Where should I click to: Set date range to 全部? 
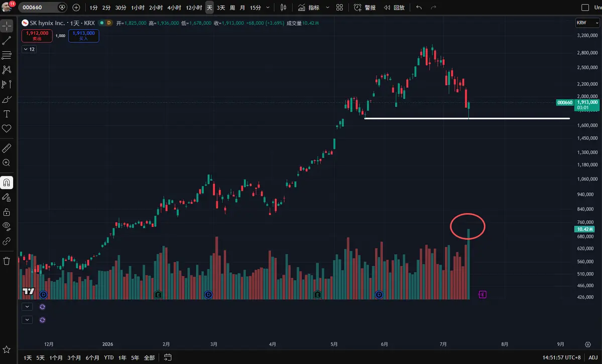point(149,357)
